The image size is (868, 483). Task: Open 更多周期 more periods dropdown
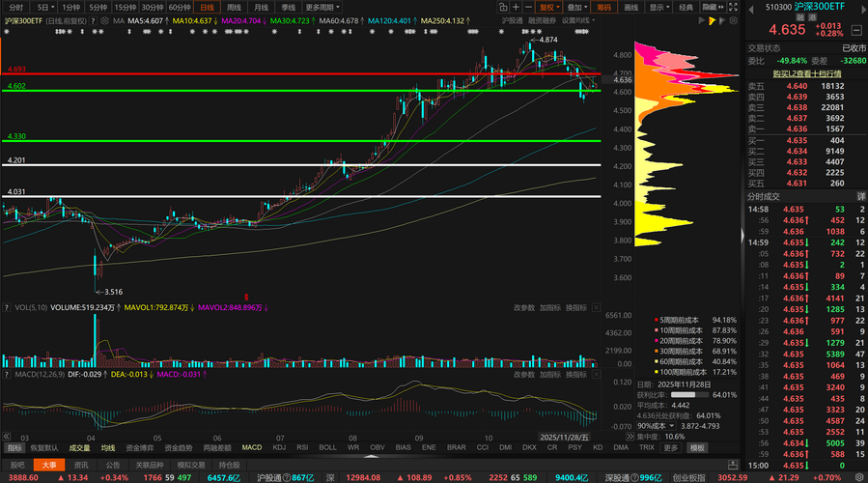322,7
